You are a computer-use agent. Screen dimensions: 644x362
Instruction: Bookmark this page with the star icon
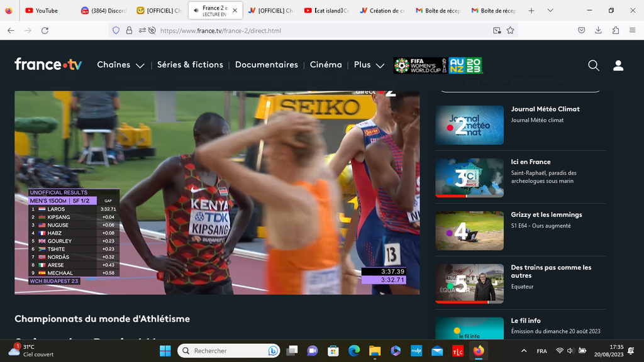tap(510, 30)
